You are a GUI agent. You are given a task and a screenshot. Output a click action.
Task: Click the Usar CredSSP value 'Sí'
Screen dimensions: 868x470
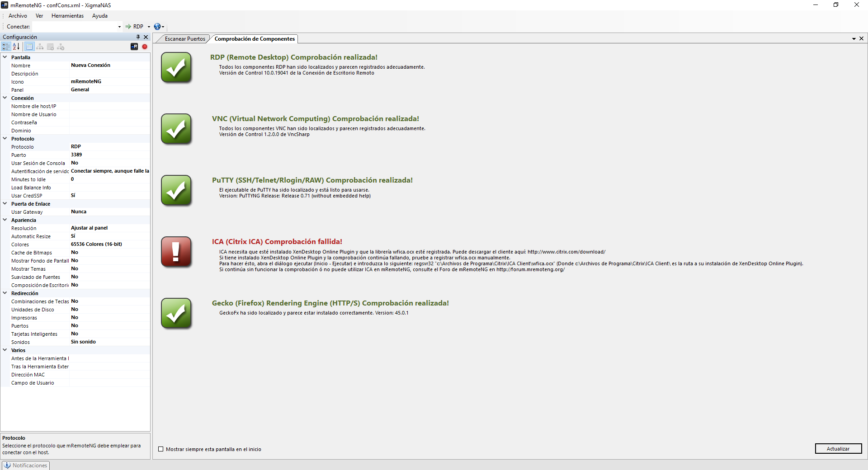(73, 196)
